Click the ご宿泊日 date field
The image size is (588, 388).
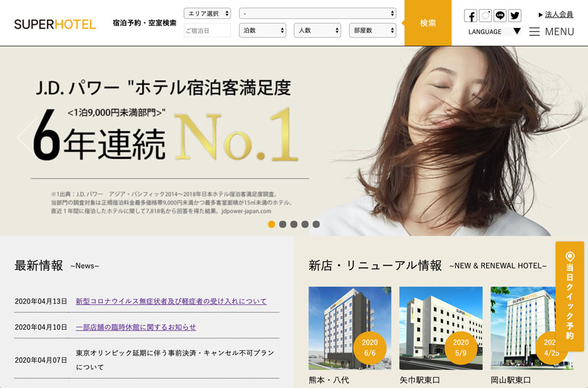click(x=207, y=30)
